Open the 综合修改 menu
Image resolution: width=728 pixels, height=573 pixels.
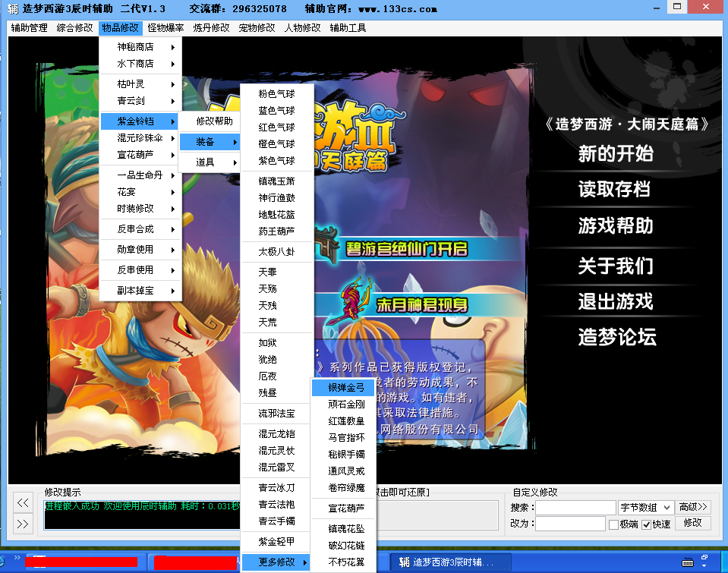pyautogui.click(x=74, y=28)
